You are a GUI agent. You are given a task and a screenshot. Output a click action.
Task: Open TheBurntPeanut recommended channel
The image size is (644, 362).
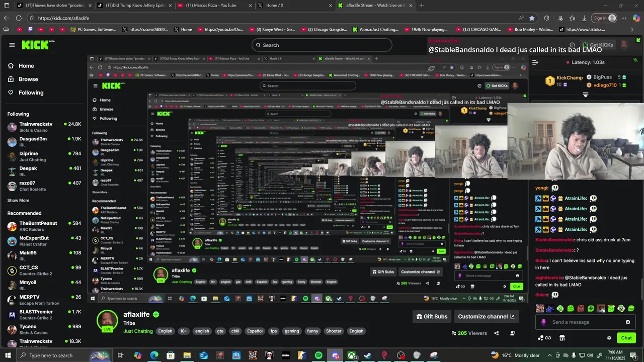pos(44,226)
